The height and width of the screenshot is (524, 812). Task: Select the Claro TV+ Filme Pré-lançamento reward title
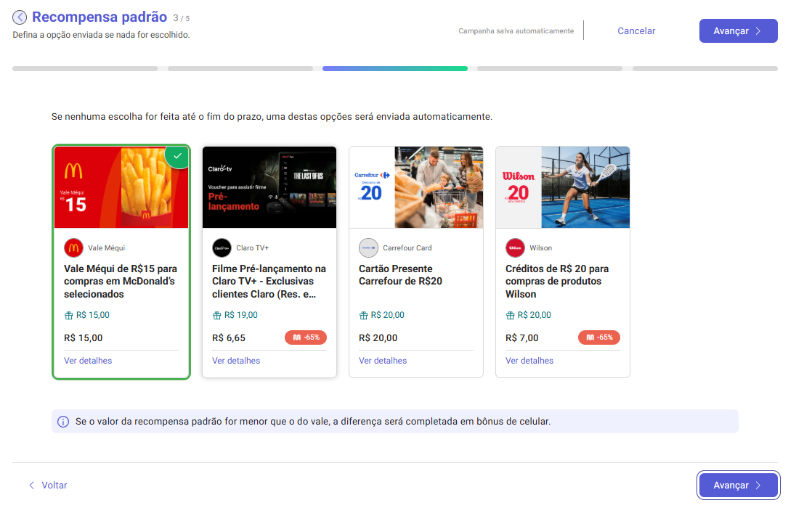click(269, 281)
